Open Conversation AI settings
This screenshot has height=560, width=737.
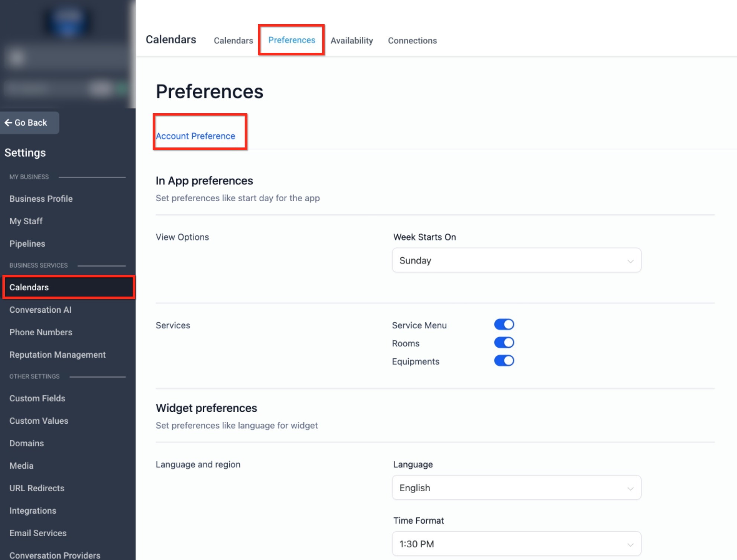40,310
